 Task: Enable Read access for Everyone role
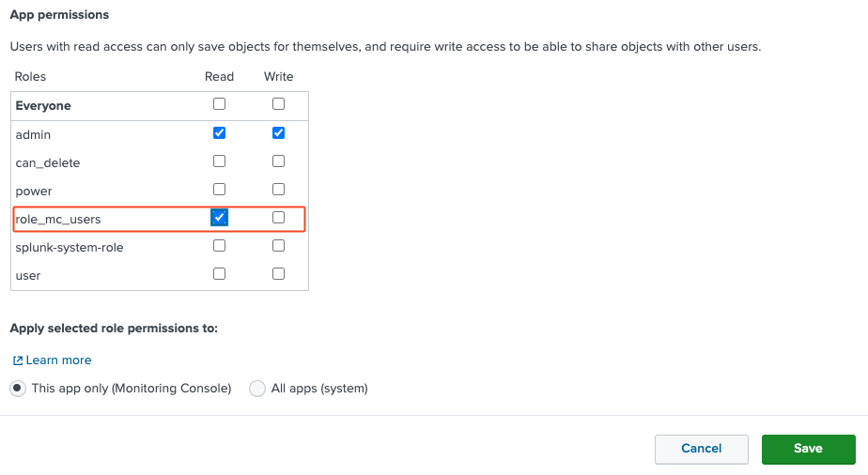[219, 104]
